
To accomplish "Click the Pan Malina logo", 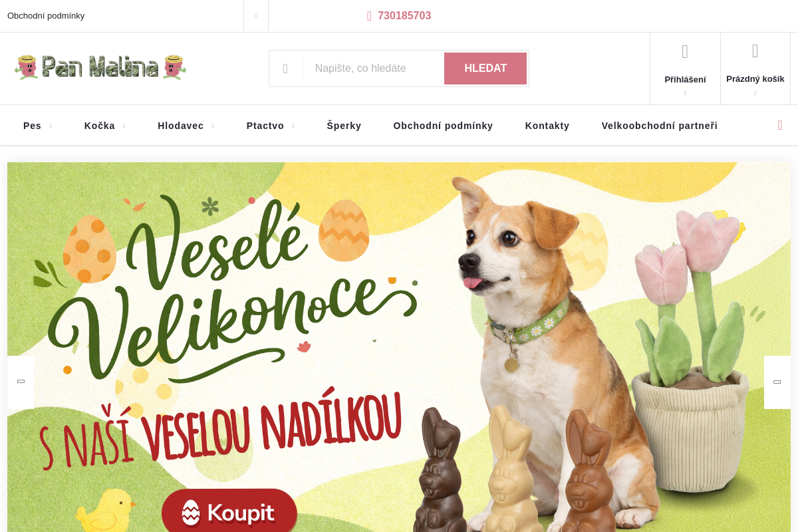I will 100,68.
